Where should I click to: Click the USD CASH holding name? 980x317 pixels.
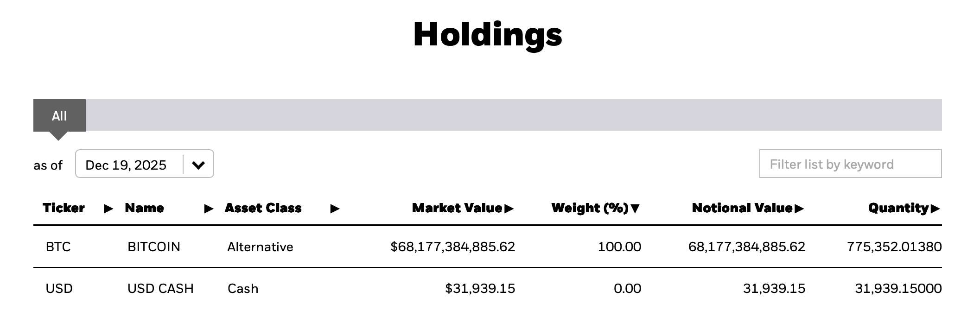click(x=160, y=288)
